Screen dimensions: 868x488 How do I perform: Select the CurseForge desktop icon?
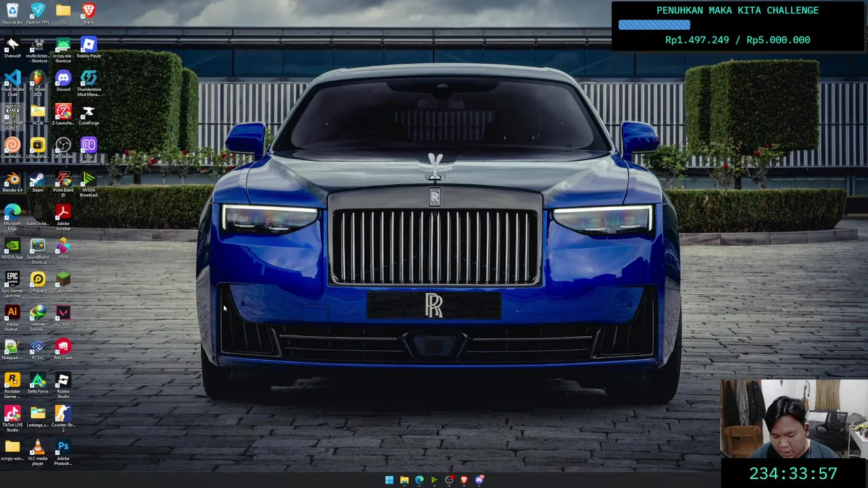88,115
